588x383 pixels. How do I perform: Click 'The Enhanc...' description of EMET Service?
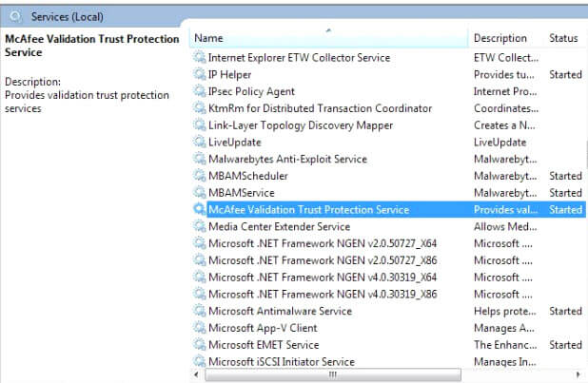point(505,344)
